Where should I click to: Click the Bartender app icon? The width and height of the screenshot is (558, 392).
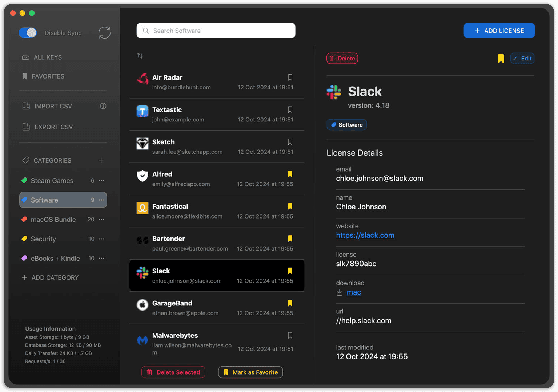[x=142, y=240]
